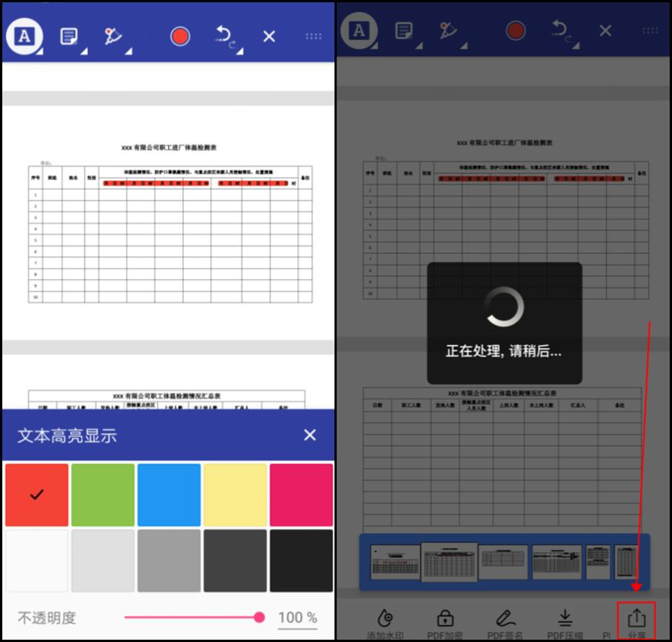Tap the 不透明度 label
Viewport: 672px width, 642px height.
(47, 618)
